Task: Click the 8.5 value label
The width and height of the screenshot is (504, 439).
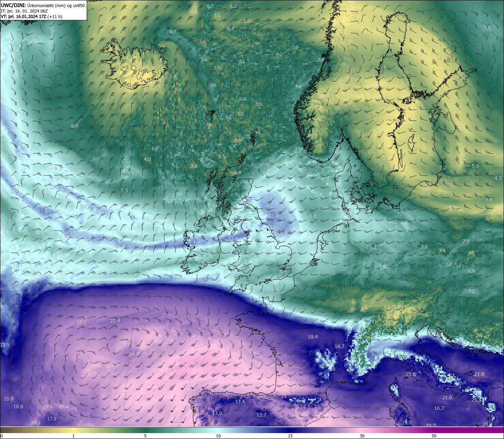Action: 204,159
